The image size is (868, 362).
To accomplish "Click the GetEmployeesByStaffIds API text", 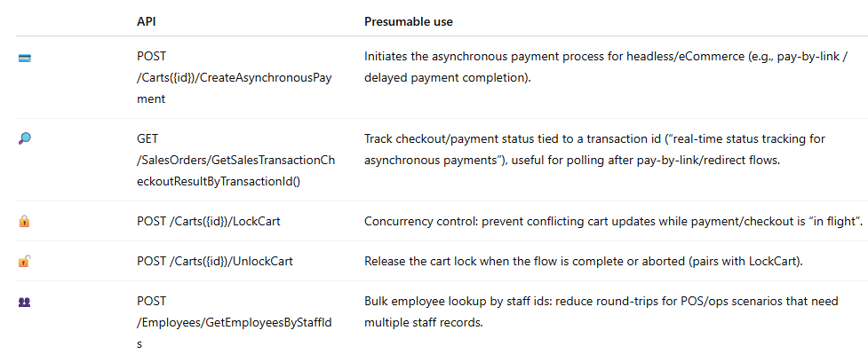I will [235, 322].
